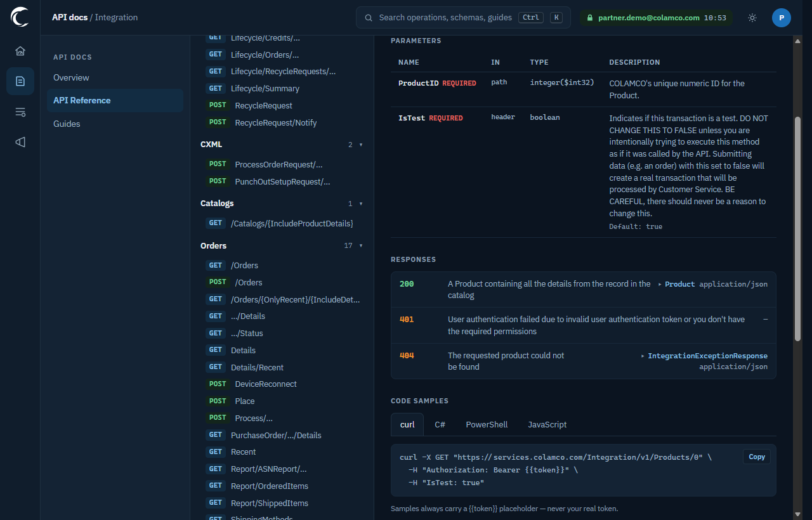
Task: Open GET Report/ASNReport/... endpoint
Action: 282,469
